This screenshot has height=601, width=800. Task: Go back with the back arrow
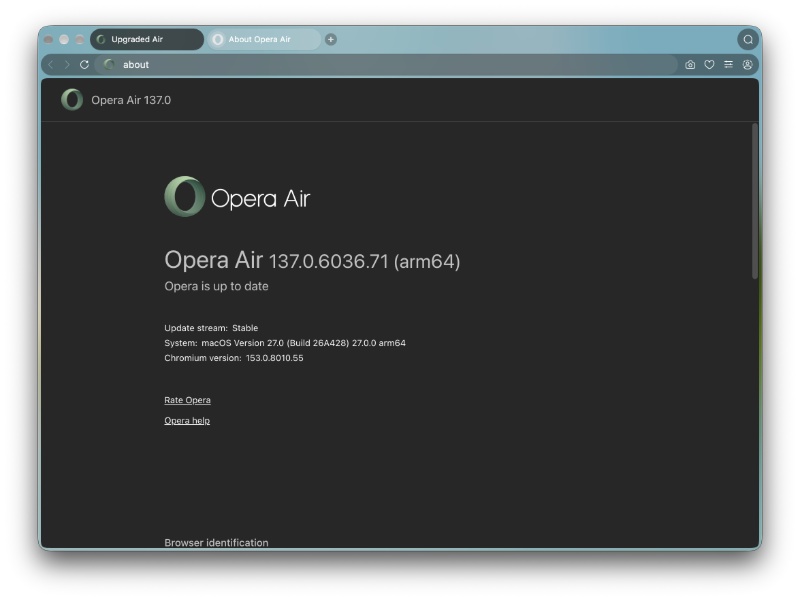[51, 65]
